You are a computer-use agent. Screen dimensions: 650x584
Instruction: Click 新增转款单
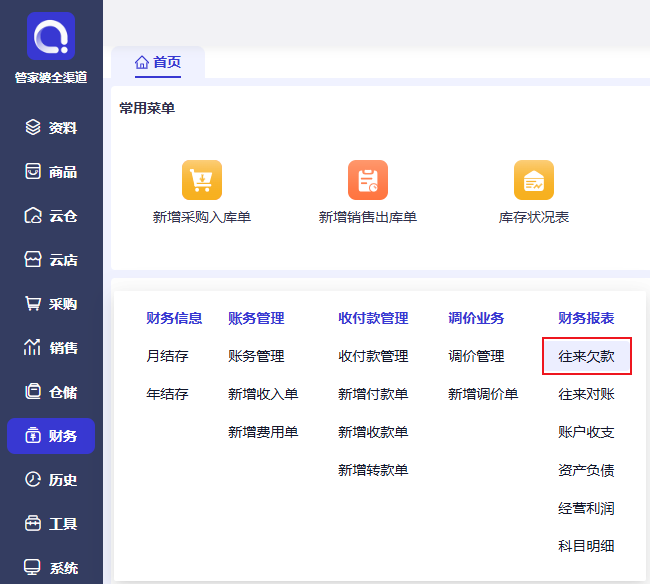pos(373,470)
